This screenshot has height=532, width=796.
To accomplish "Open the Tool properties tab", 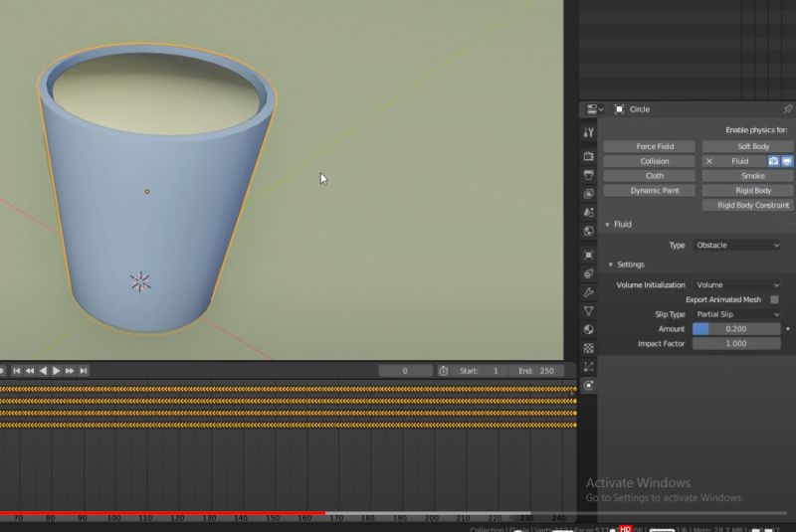I will [x=588, y=133].
